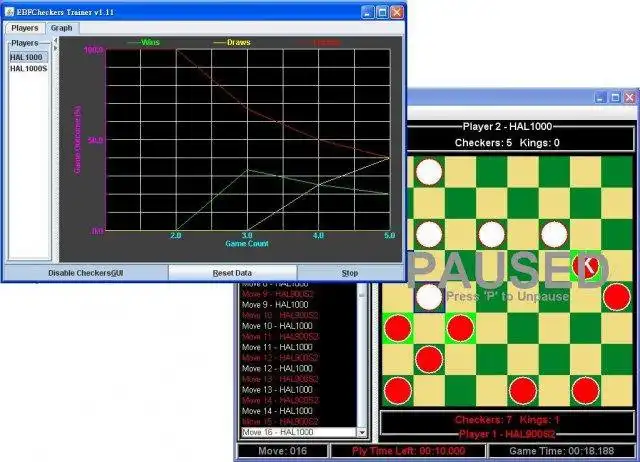The width and height of the screenshot is (640, 462).
Task: Minimize the EBFCheckers Trainer window
Action: point(367,12)
